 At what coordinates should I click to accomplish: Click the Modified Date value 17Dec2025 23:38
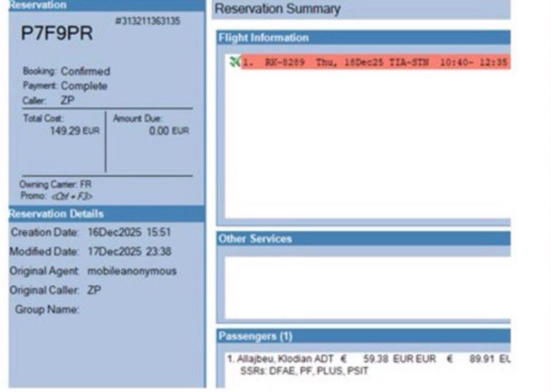pos(129,251)
